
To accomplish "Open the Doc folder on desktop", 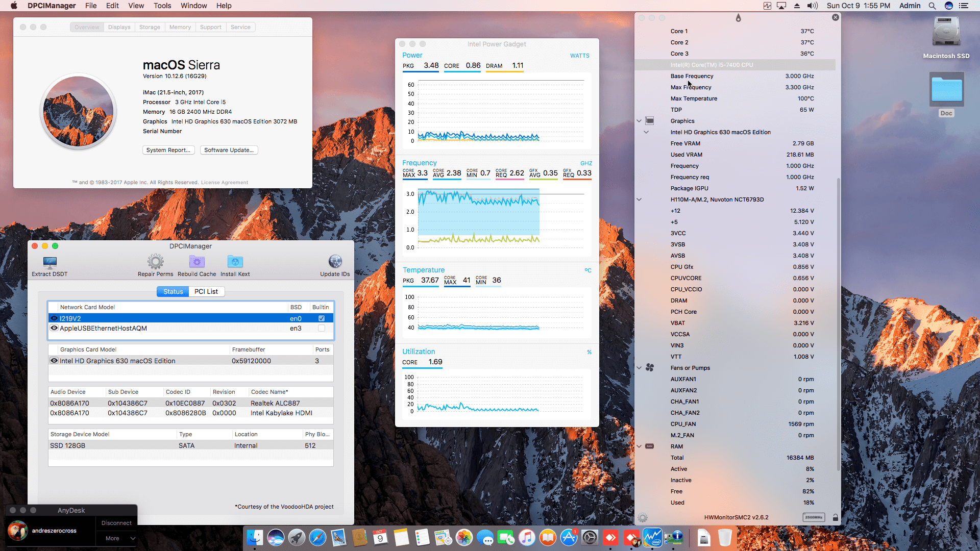I will (x=947, y=89).
